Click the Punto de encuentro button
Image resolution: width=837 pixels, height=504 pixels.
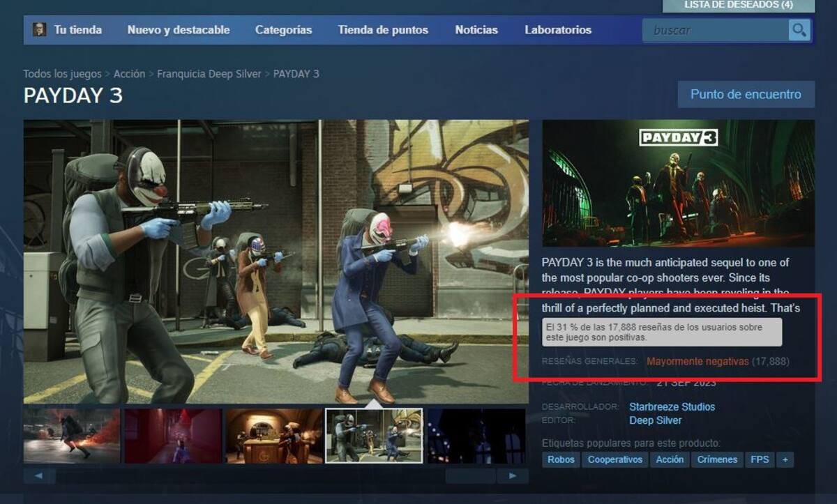[x=746, y=94]
